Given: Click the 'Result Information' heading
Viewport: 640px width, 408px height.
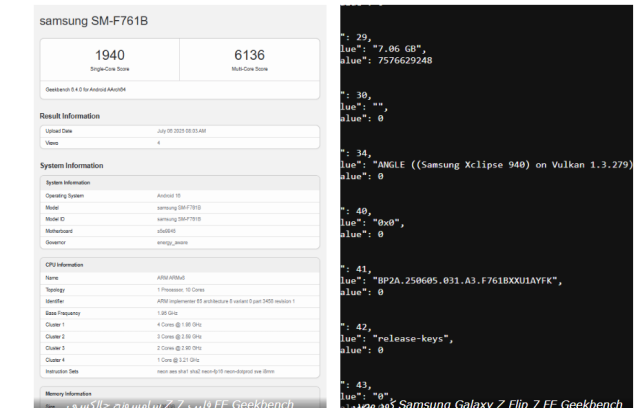Looking at the screenshot, I should coord(70,116).
